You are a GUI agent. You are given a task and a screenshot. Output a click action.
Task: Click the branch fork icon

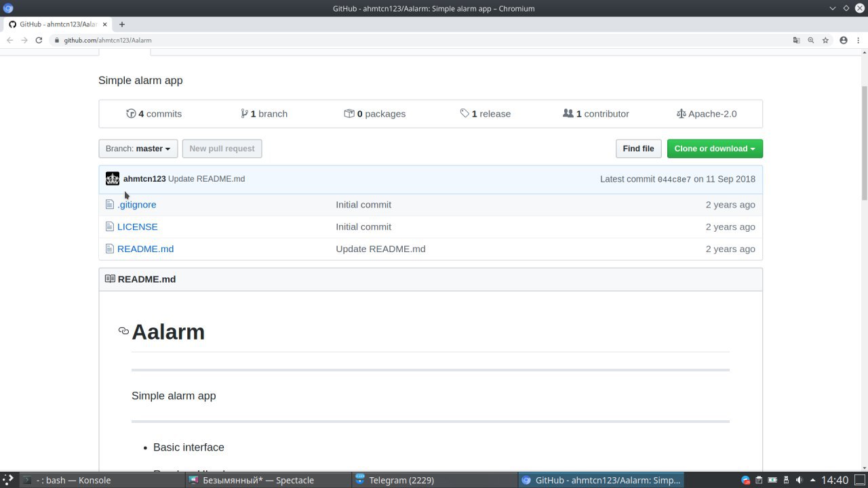(244, 114)
